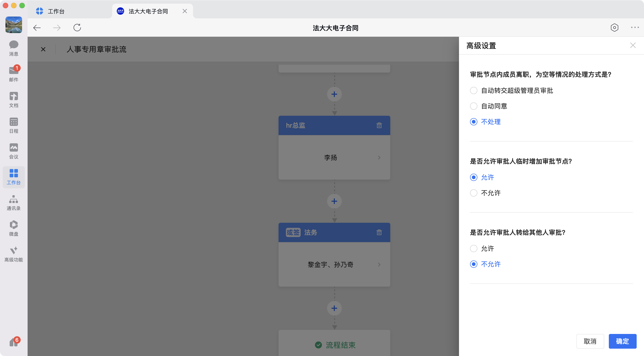Screen dimensions: 644x356
Task: Open the 消息 messages sidebar icon
Action: [14, 48]
